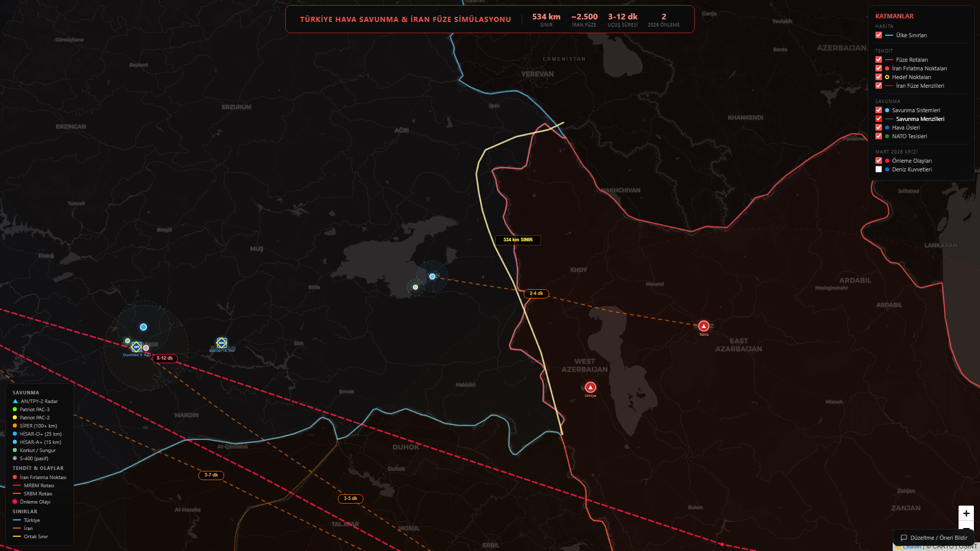Screen dimensions: 980x551
Task: Click the grey S-400 marker beside Diyarbakır base
Action: pyautogui.click(x=146, y=348)
